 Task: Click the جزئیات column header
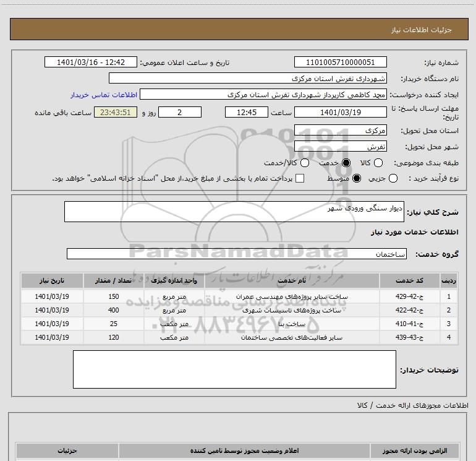(x=67, y=450)
